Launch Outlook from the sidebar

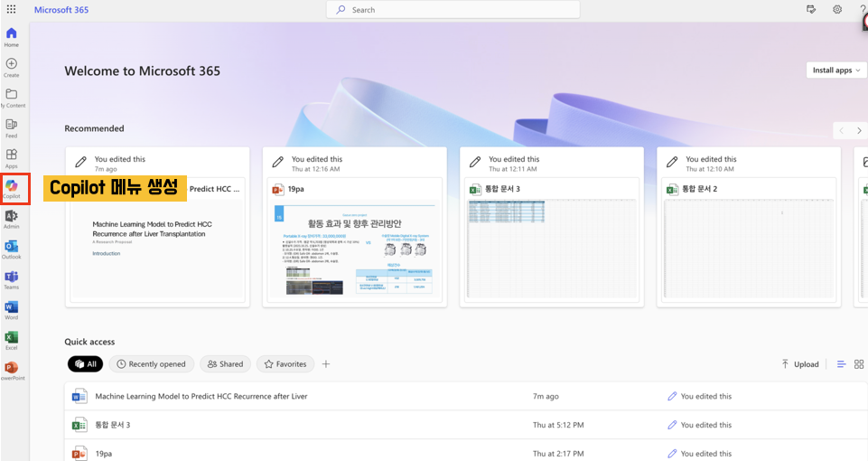pos(11,249)
